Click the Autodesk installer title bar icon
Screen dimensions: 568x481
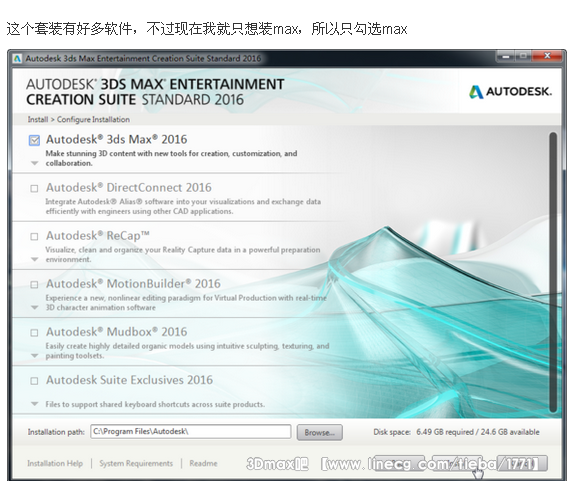click(x=17, y=58)
